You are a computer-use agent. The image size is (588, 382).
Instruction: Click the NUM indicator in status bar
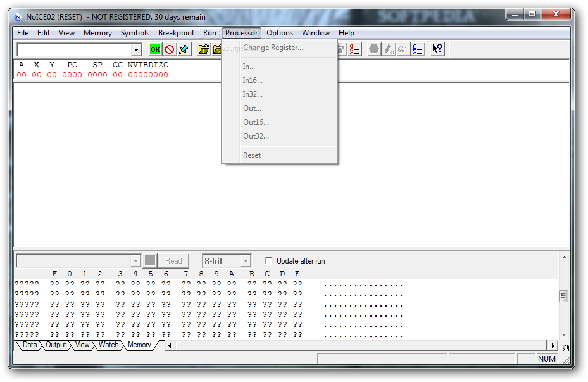point(546,359)
